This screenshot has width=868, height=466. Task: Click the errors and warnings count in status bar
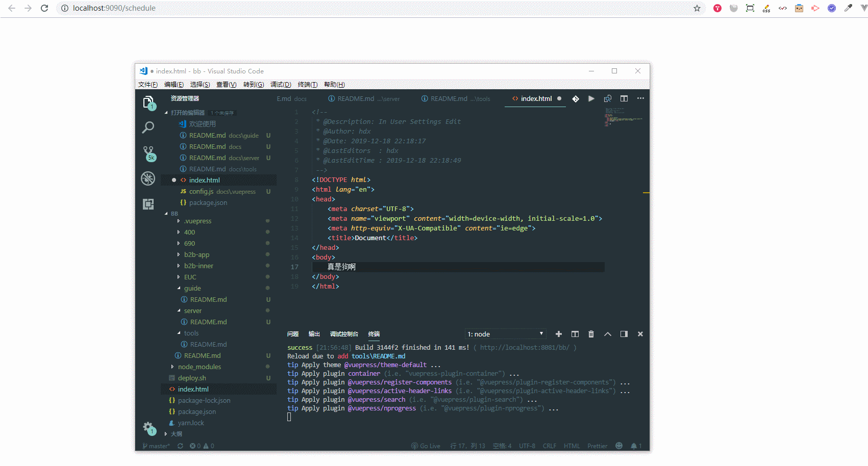[202, 446]
